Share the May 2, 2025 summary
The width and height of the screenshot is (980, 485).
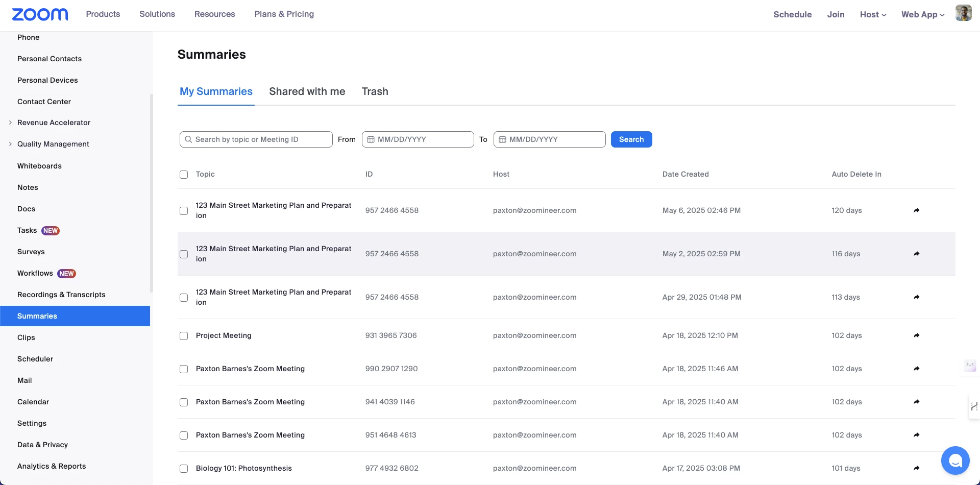click(917, 254)
